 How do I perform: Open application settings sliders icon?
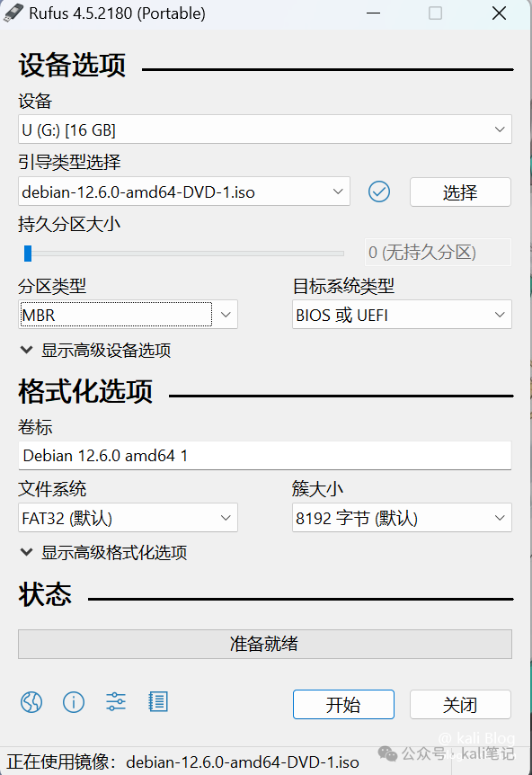click(116, 702)
